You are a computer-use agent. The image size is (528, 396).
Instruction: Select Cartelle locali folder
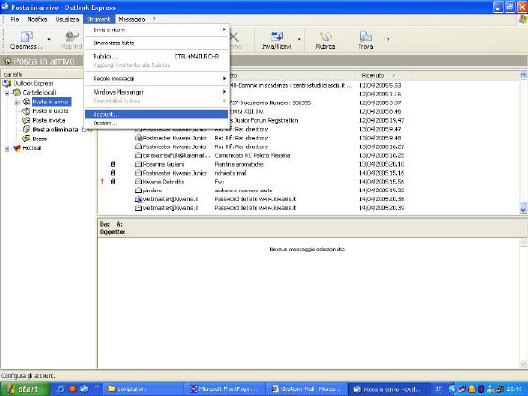pyautogui.click(x=39, y=92)
